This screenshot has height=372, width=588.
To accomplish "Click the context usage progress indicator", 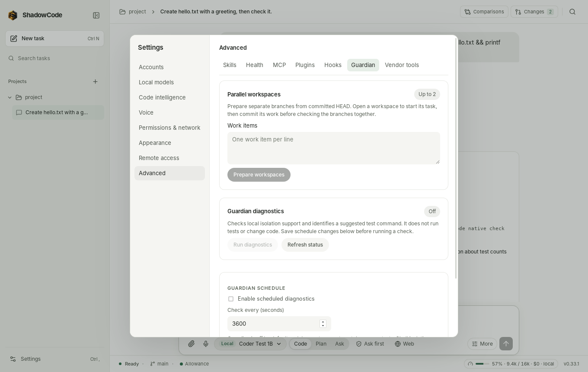I will [x=511, y=364].
